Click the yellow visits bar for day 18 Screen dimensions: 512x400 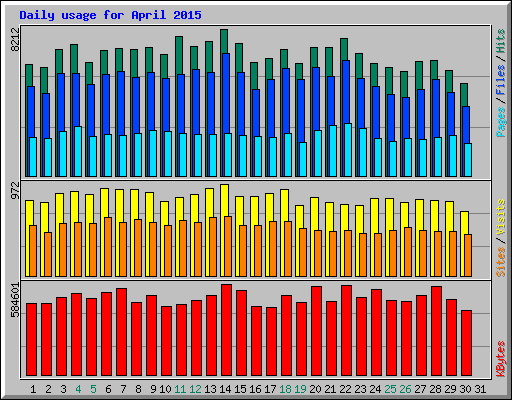[284, 205]
